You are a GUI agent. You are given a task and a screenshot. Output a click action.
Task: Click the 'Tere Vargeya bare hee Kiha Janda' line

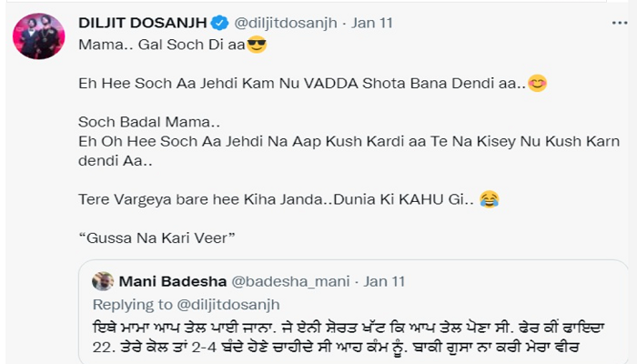pyautogui.click(x=277, y=199)
